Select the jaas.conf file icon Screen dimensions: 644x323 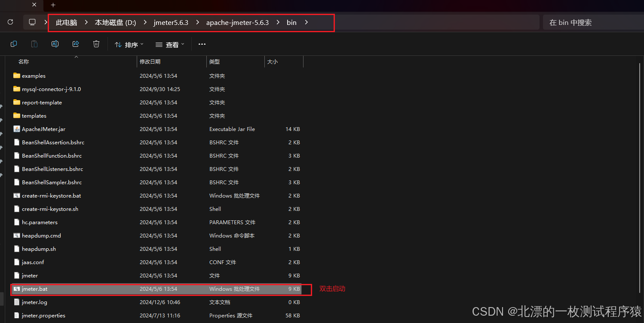tap(17, 262)
